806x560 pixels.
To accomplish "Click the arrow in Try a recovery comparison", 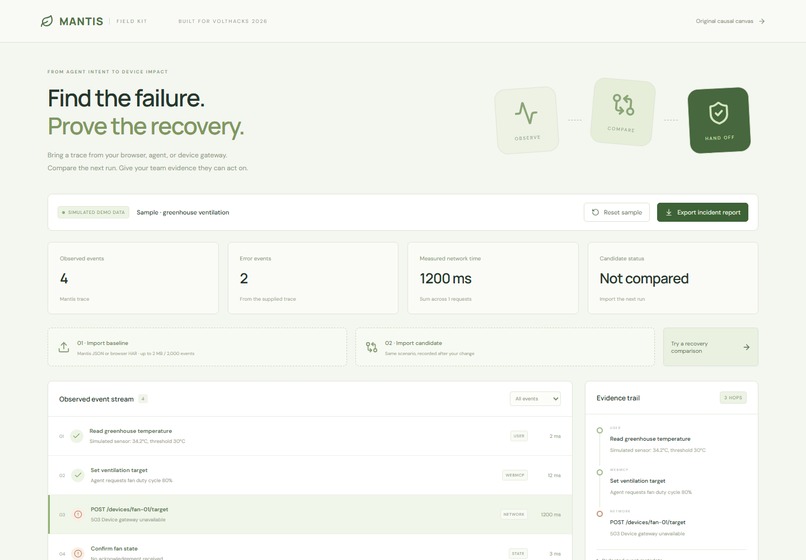I will click(x=746, y=347).
